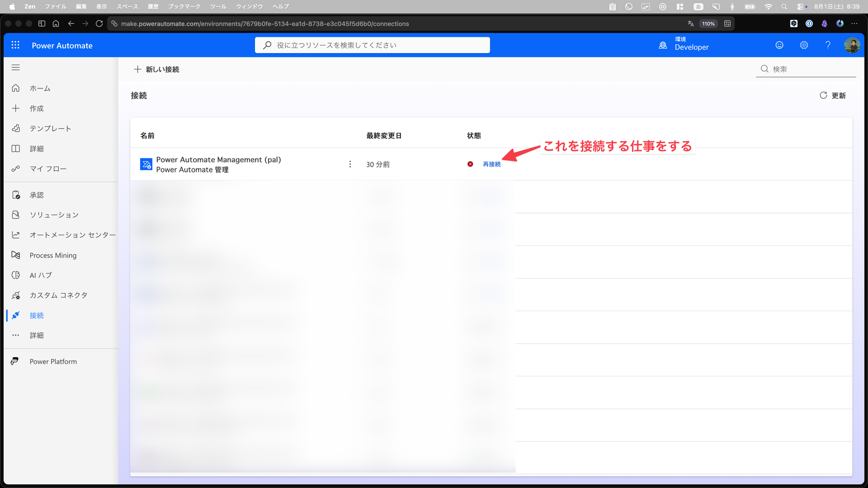This screenshot has height=488, width=868.
Task: Click the browser address bar URL
Action: pyautogui.click(x=265, y=24)
